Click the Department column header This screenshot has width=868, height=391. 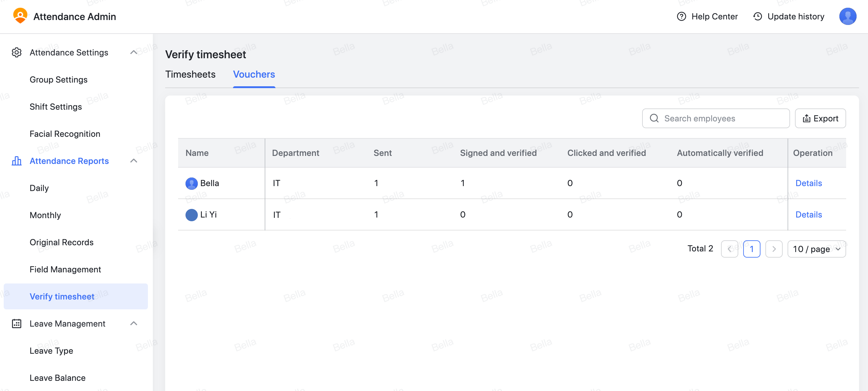coord(295,153)
